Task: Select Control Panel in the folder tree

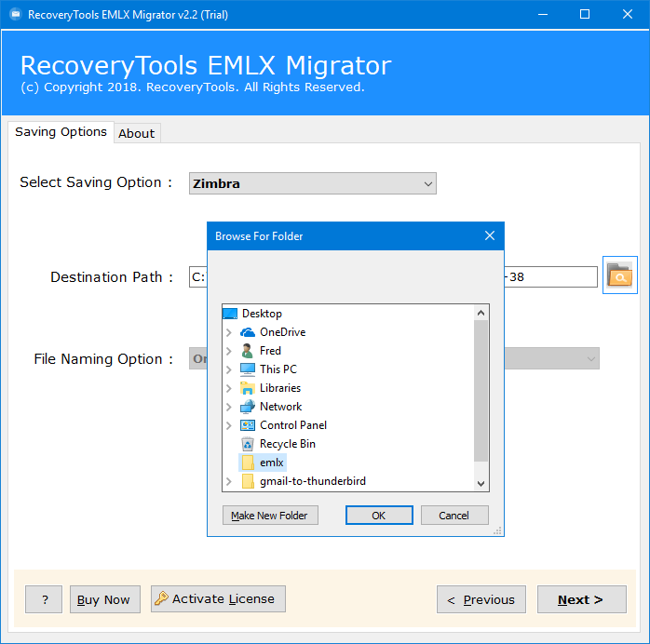Action: 293,425
